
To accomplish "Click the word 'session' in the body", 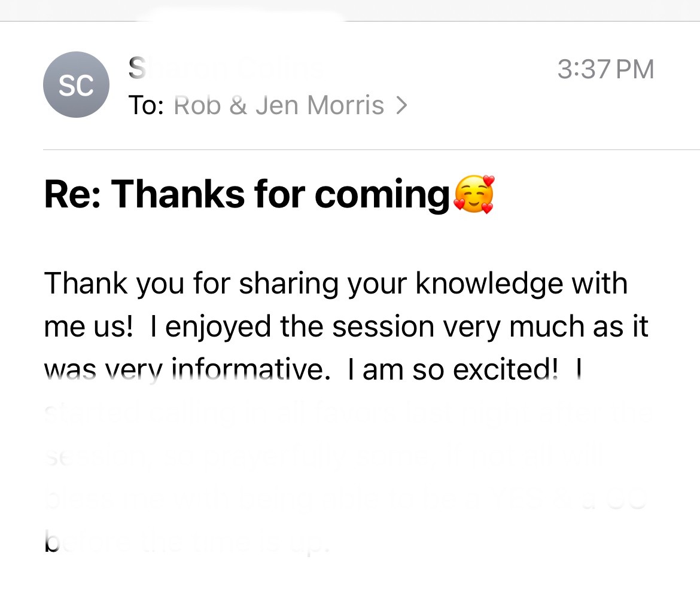I will pos(383,327).
